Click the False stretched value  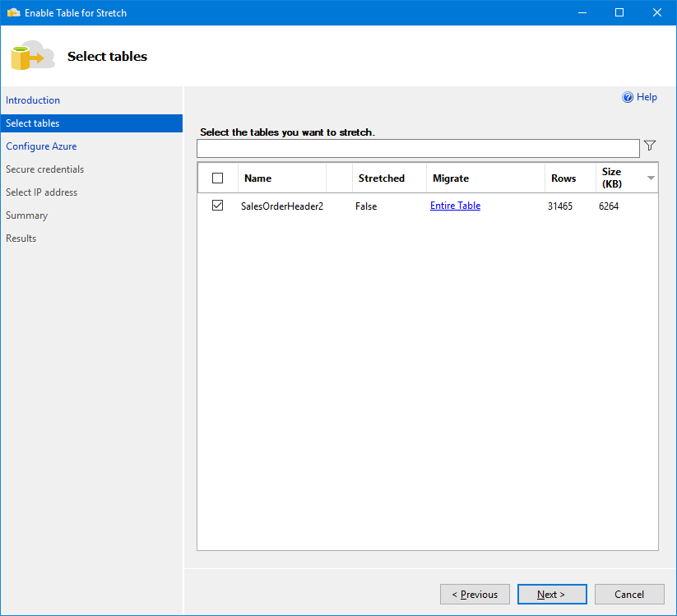pos(366,206)
